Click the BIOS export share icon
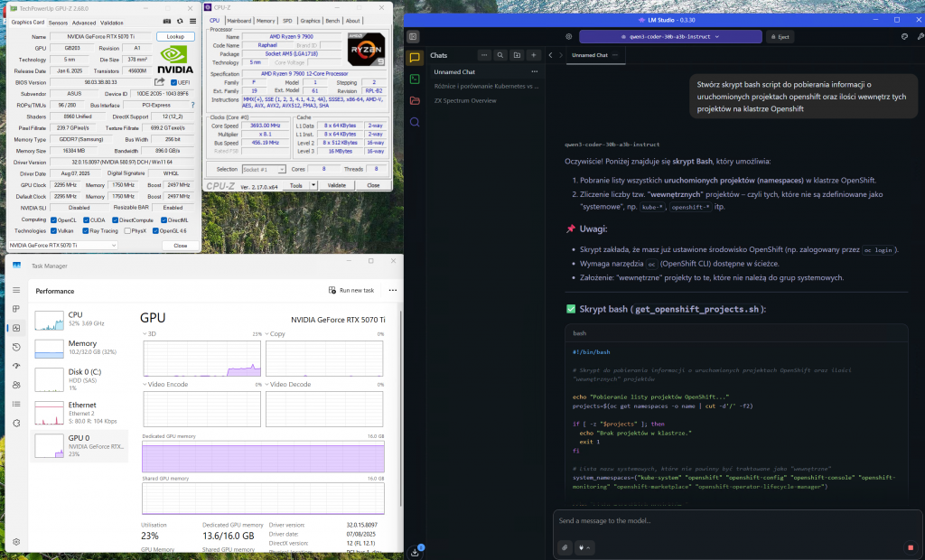Screen dimensions: 925x560 [x=161, y=82]
